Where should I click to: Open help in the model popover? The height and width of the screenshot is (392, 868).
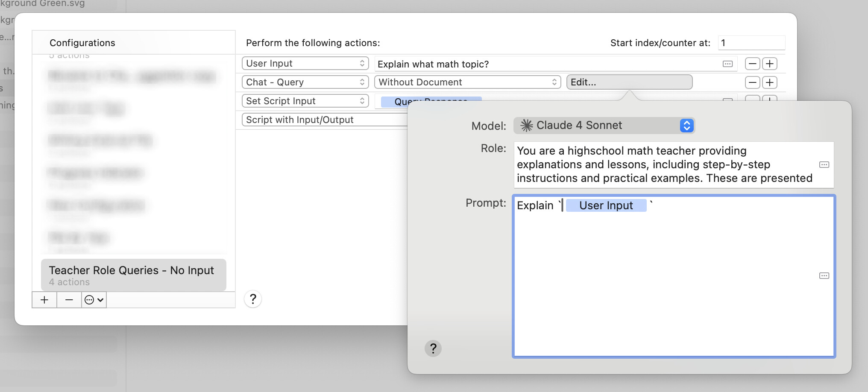pyautogui.click(x=433, y=348)
